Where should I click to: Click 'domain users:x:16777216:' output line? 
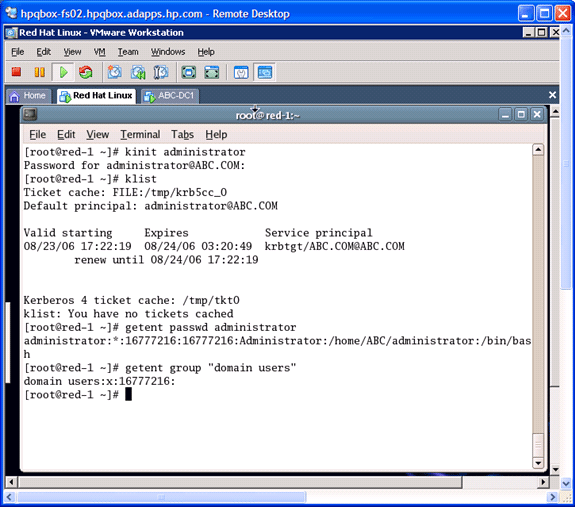[x=99, y=382]
